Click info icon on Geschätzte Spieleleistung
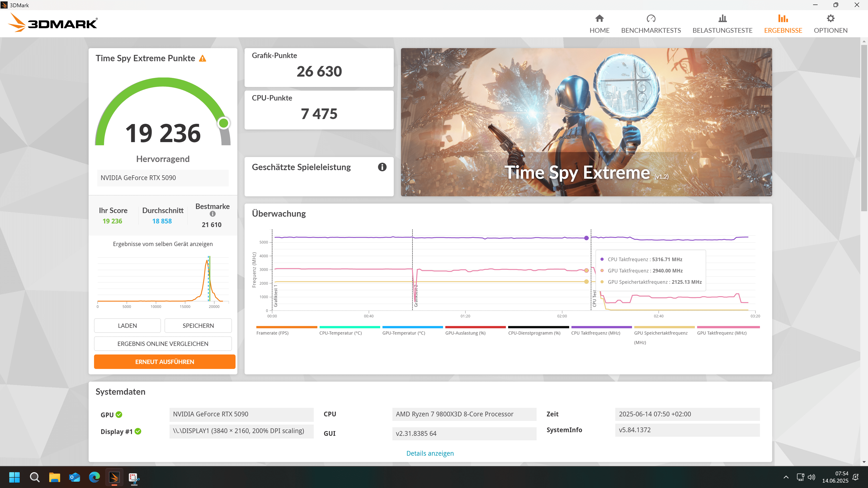Screen dimensions: 868x488 [x=382, y=167]
